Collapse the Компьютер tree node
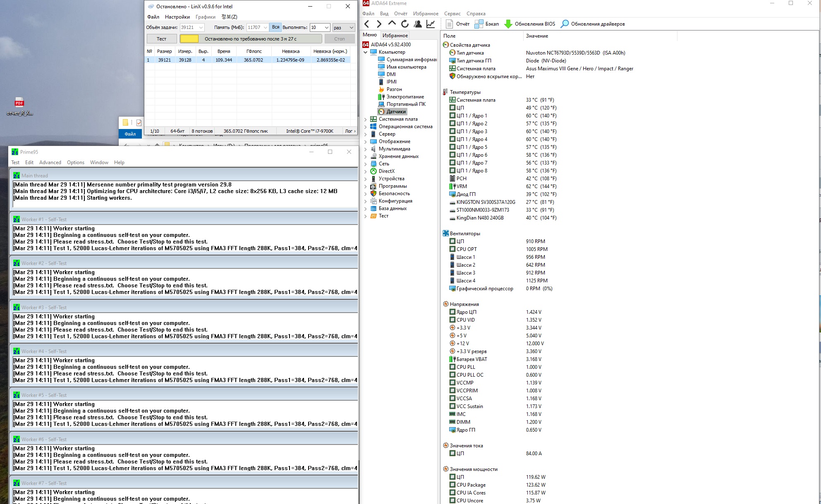 click(x=366, y=53)
